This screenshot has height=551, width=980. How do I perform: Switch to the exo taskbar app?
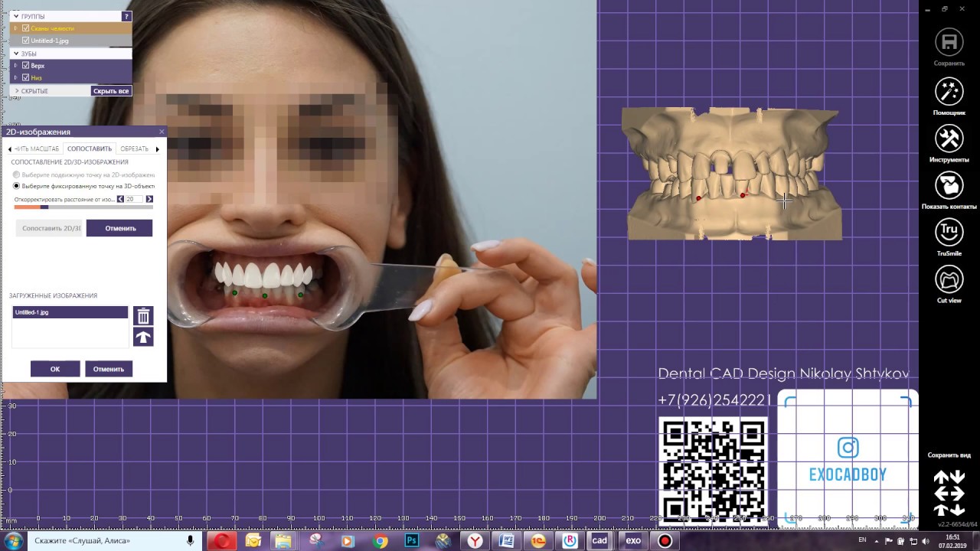[633, 541]
